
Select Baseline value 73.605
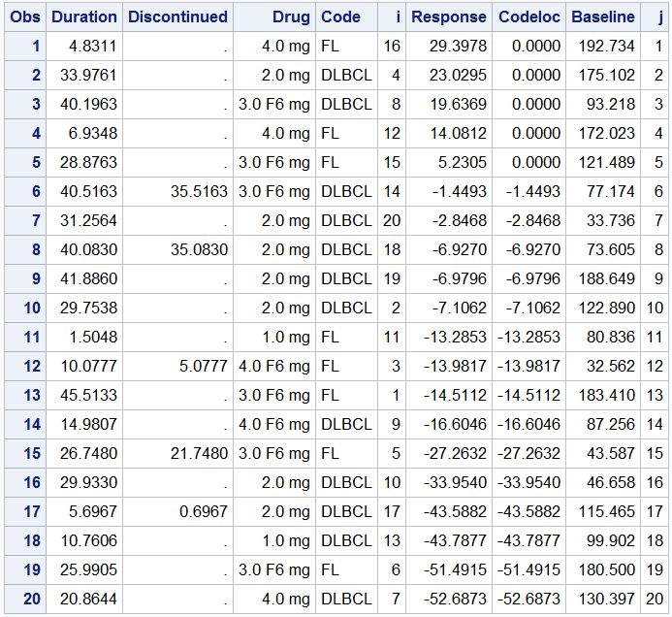tap(611, 250)
